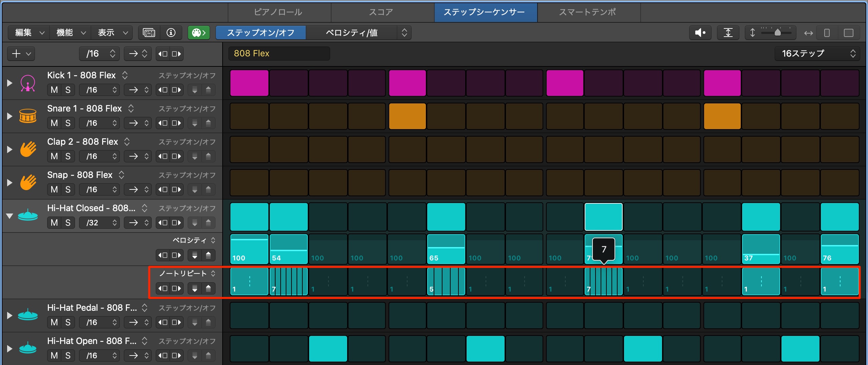
Task: Rotate the whole pattern steps left
Action: pos(163,54)
